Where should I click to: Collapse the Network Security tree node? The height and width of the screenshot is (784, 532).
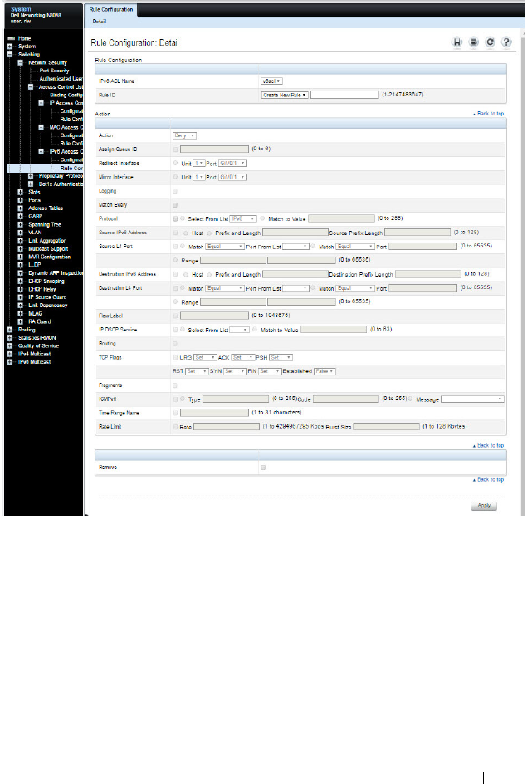[x=21, y=62]
